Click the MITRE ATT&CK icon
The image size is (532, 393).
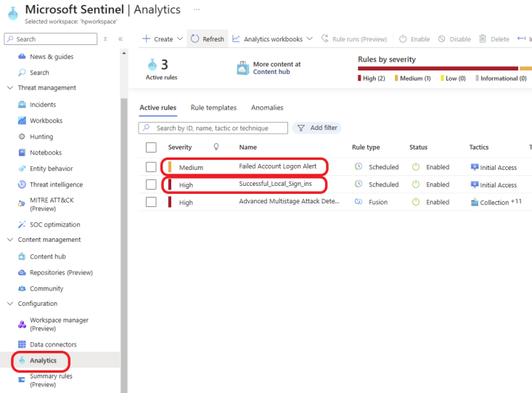click(21, 204)
